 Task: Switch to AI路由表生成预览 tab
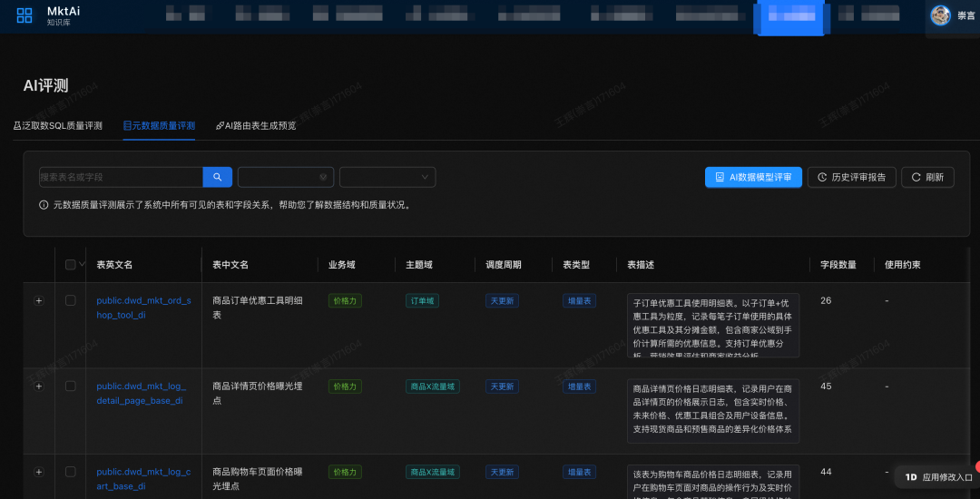(256, 125)
